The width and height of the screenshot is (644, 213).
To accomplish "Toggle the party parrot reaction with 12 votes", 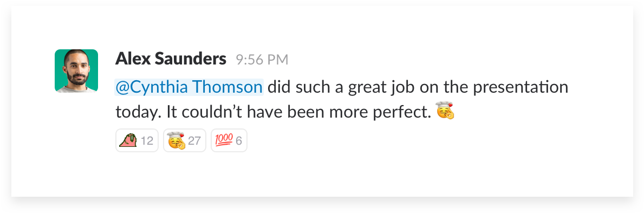I will point(137,140).
